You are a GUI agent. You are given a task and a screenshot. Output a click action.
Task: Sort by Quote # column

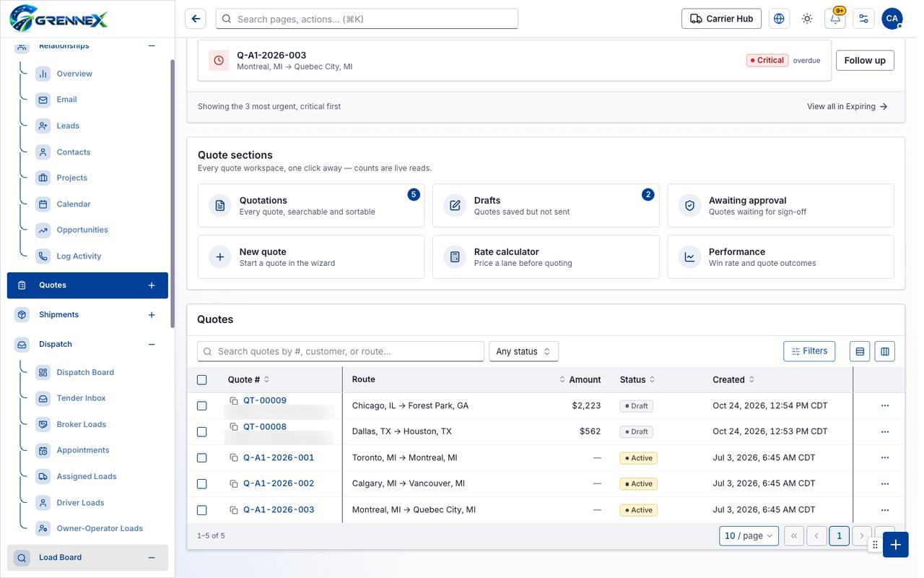click(x=248, y=380)
